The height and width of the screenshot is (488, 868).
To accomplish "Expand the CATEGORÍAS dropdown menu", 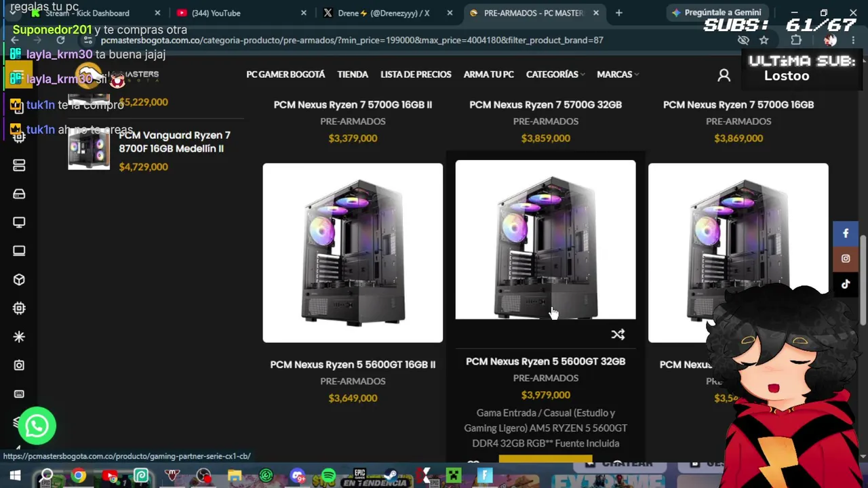I will pos(555,75).
